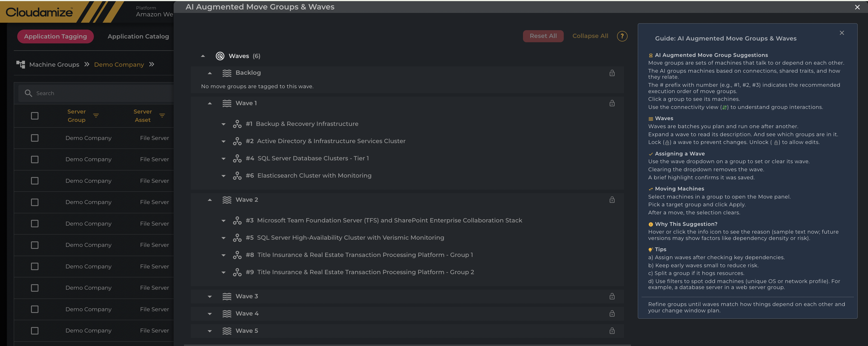Image resolution: width=868 pixels, height=346 pixels.
Task: Toggle the lock icon for Backlog wave
Action: coord(612,73)
